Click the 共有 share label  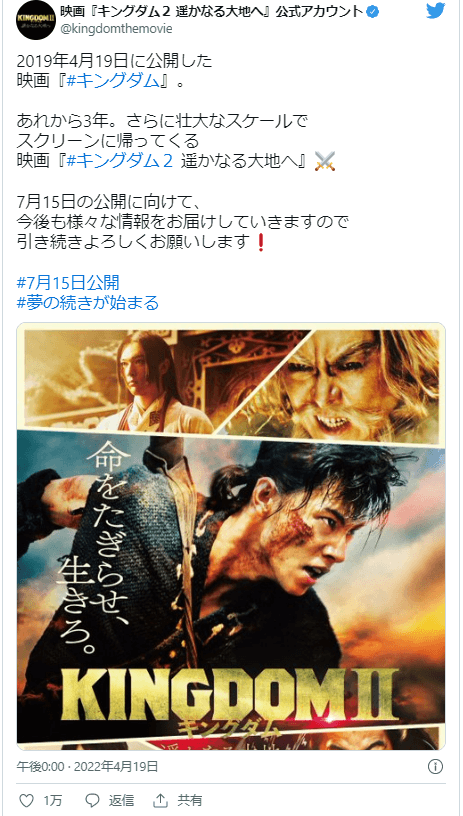pyautogui.click(x=189, y=799)
